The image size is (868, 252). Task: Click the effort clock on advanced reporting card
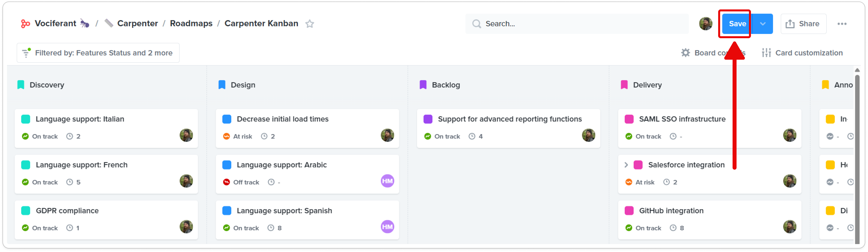click(472, 136)
